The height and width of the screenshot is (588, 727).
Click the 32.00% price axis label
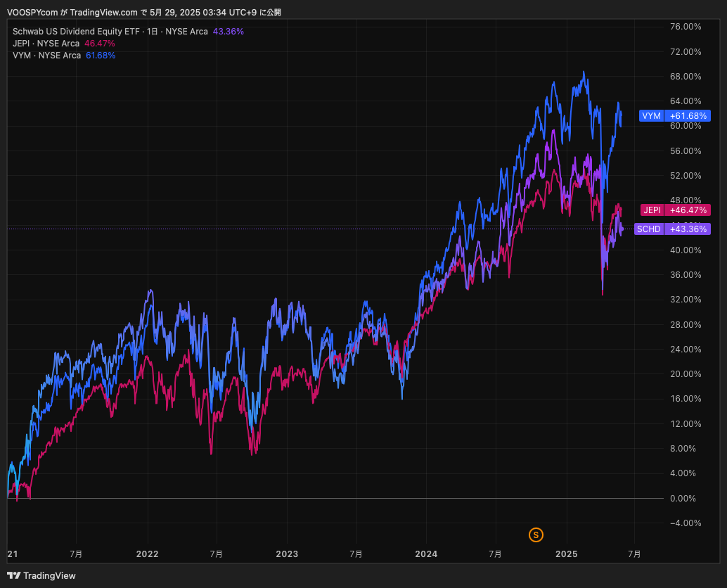point(686,300)
